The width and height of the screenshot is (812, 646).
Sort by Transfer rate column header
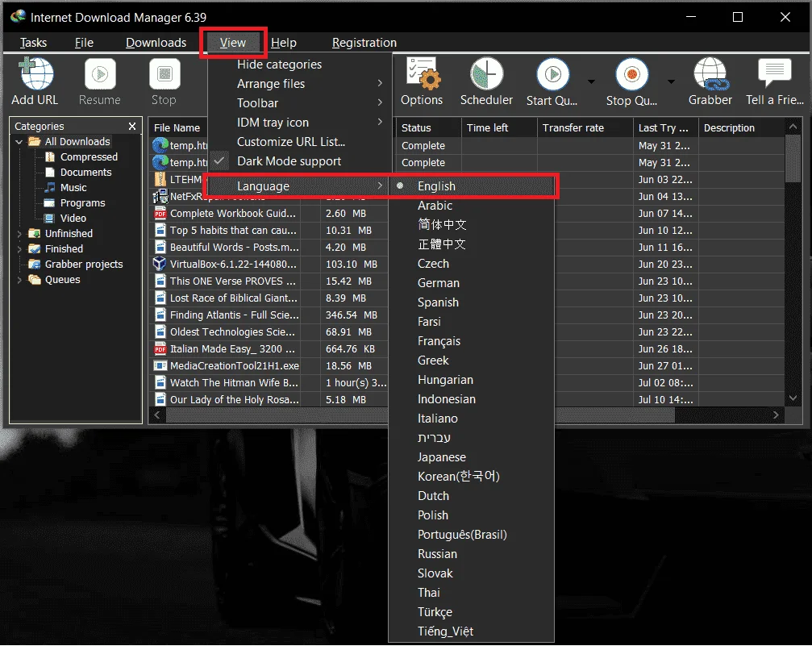[x=585, y=127]
